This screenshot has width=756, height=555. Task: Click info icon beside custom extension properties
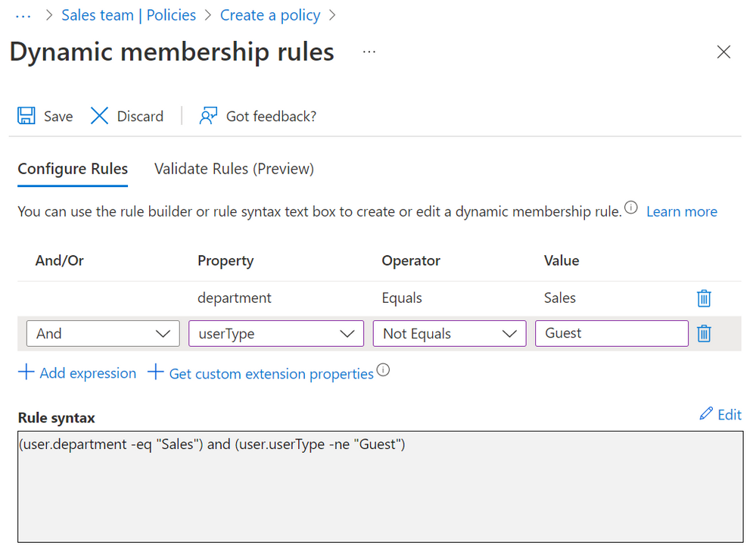tap(384, 370)
